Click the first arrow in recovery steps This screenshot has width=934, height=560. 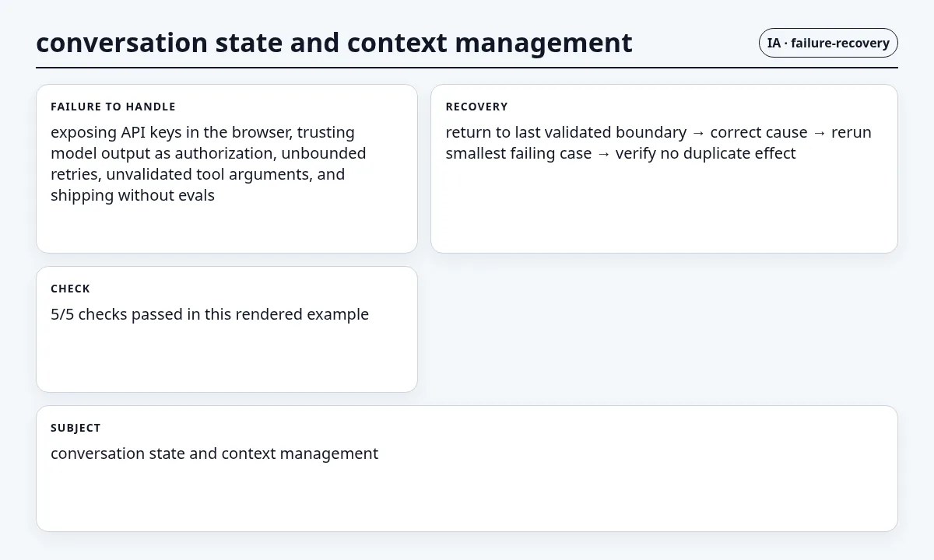698,133
